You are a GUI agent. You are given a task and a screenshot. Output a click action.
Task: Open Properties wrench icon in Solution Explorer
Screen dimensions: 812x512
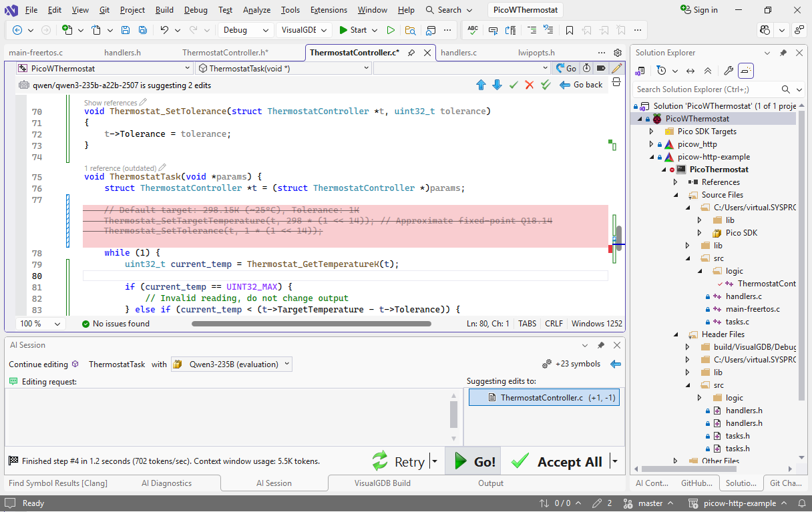pos(729,71)
